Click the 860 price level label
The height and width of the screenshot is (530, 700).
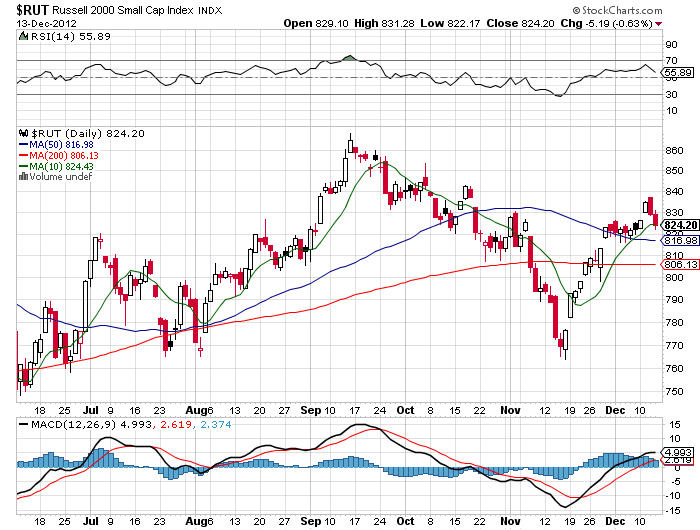tap(675, 150)
